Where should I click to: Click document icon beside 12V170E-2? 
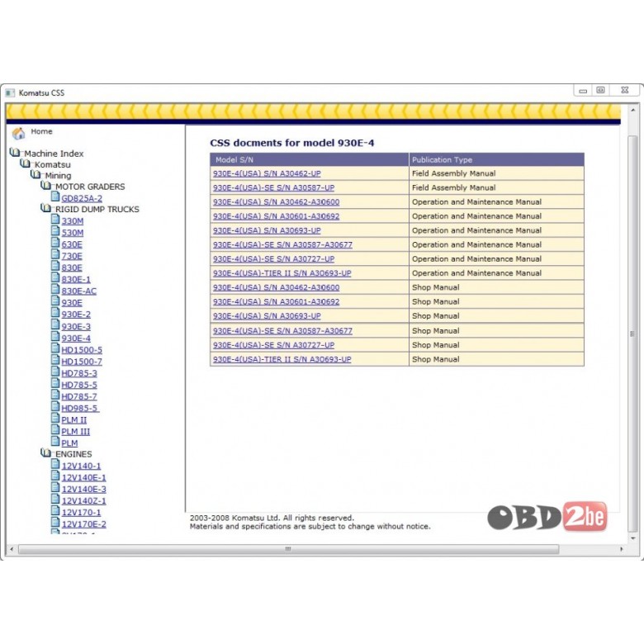55,522
